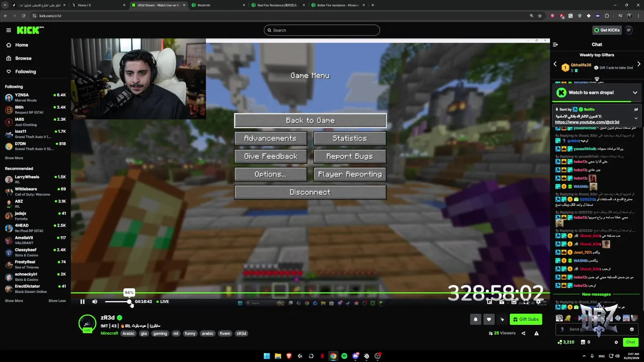The width and height of the screenshot is (644, 362).
Task: Switch to Better Fire resistance tab
Action: pyautogui.click(x=338, y=5)
